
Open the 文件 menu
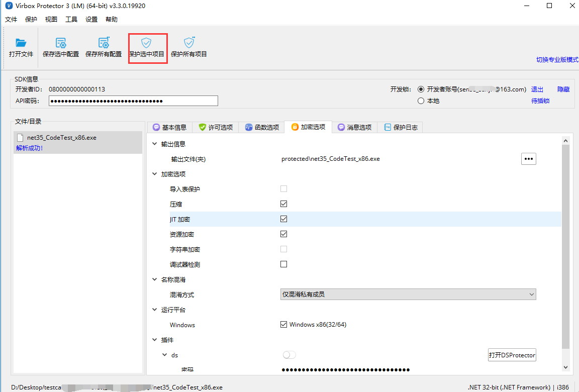(11, 19)
